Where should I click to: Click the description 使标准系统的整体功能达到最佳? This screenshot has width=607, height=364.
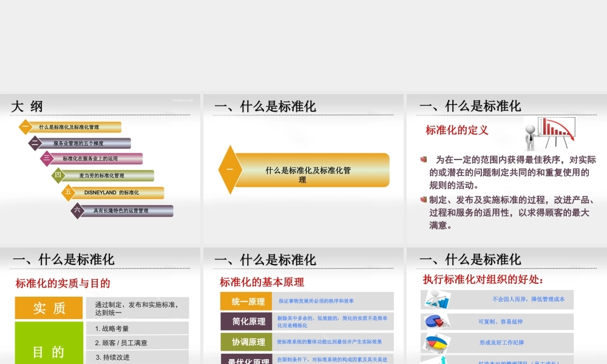tap(330, 342)
